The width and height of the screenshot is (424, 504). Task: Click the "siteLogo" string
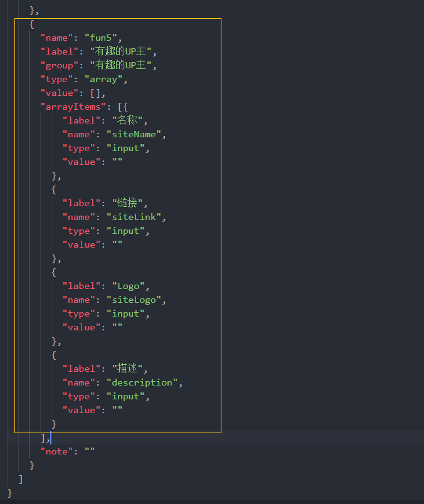(x=134, y=300)
